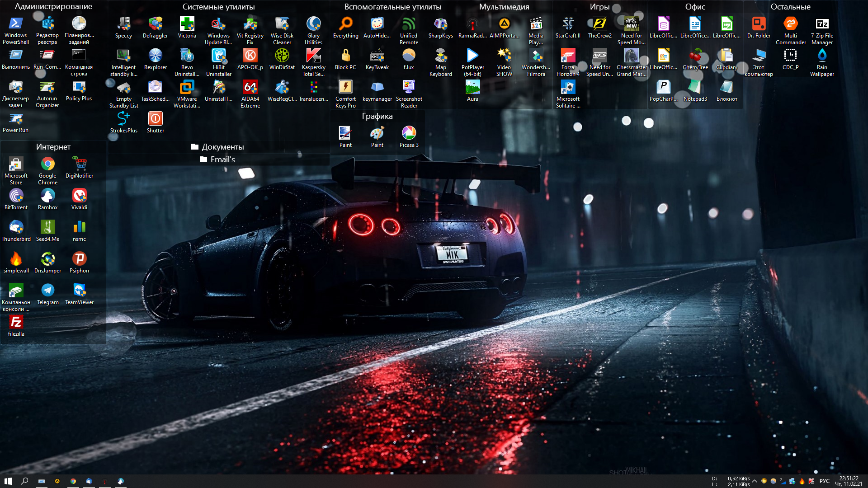Open the Multi Commander icon
This screenshot has width=868, height=488.
coord(791,31)
